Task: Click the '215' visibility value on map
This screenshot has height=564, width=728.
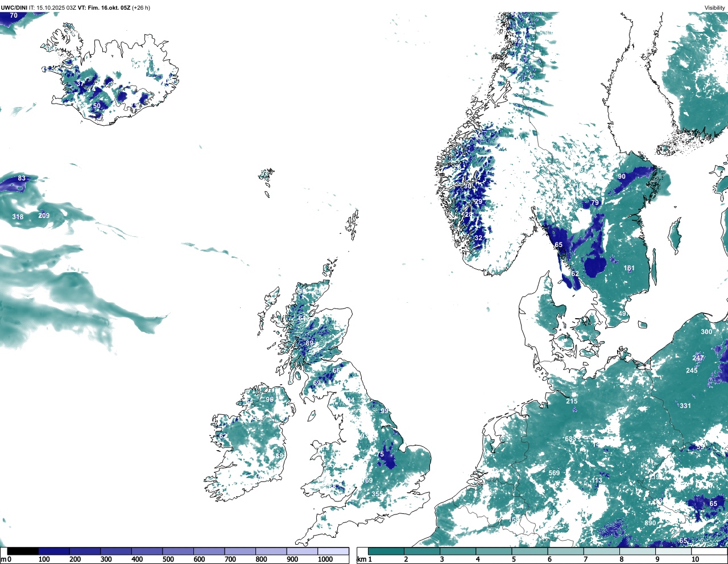Action: (572, 401)
